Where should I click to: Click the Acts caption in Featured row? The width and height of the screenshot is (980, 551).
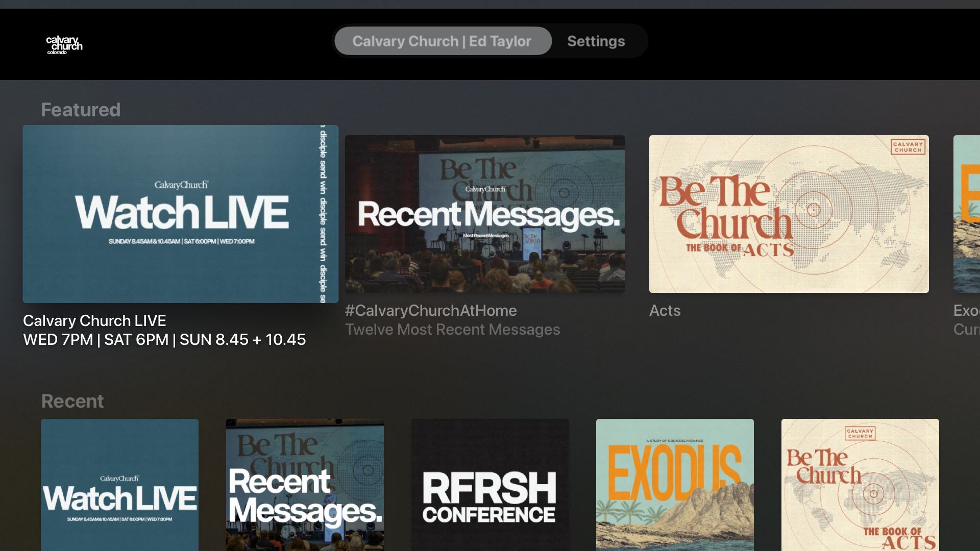pyautogui.click(x=665, y=310)
